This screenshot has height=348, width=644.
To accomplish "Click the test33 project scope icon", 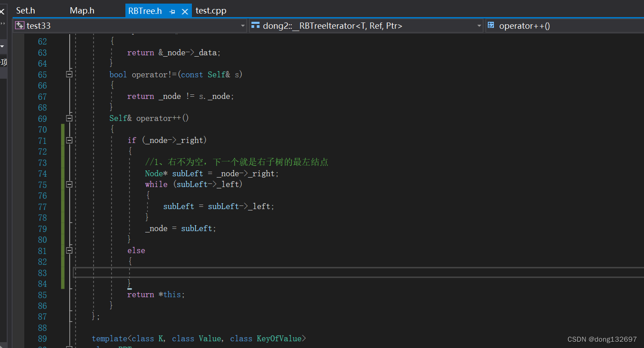I will [x=20, y=26].
